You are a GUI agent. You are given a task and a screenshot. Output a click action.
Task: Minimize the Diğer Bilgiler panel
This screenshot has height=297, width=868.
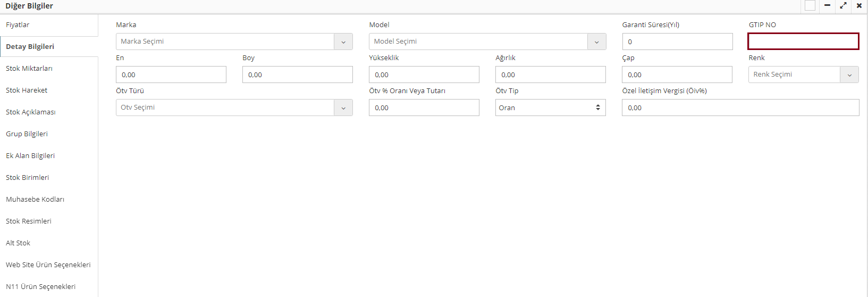point(827,5)
